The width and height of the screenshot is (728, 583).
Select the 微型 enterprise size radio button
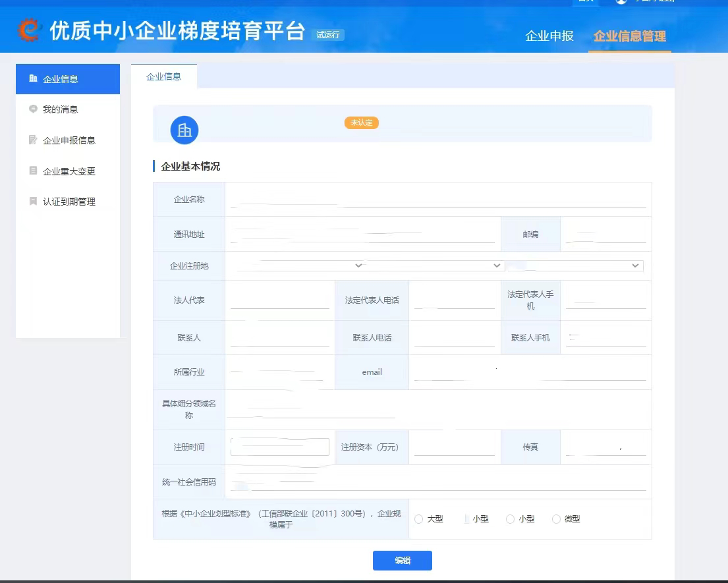[557, 519]
